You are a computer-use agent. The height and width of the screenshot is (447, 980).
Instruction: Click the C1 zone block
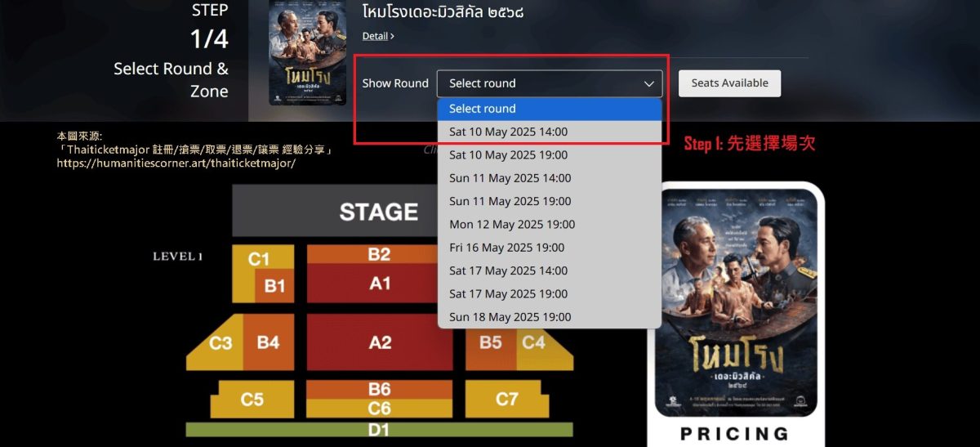click(x=258, y=259)
